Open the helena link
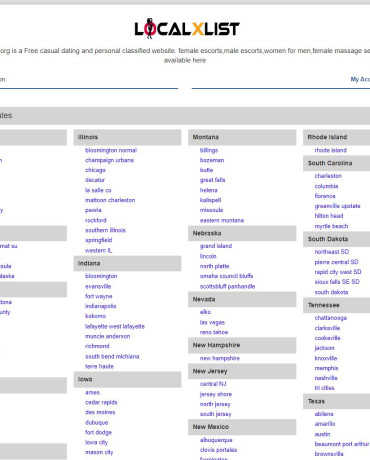 [x=209, y=190]
